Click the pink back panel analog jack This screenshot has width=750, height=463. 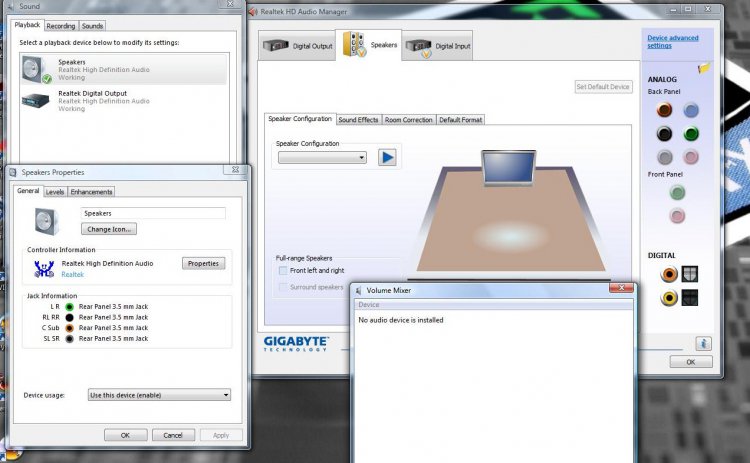691,157
